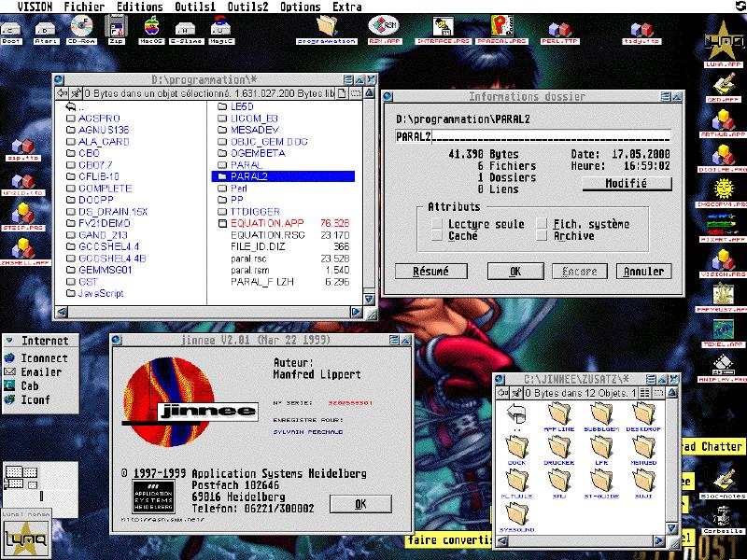Click parent directory '..' in programmation window

coord(75,106)
